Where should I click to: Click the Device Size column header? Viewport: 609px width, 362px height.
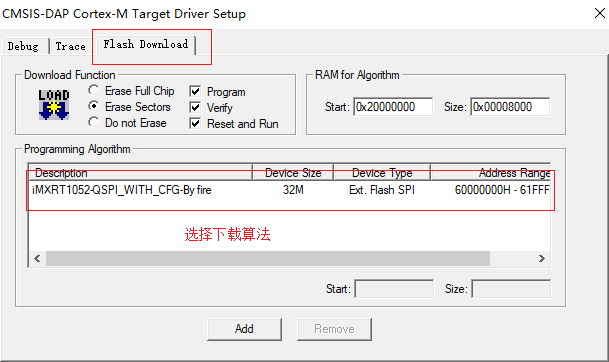click(293, 172)
